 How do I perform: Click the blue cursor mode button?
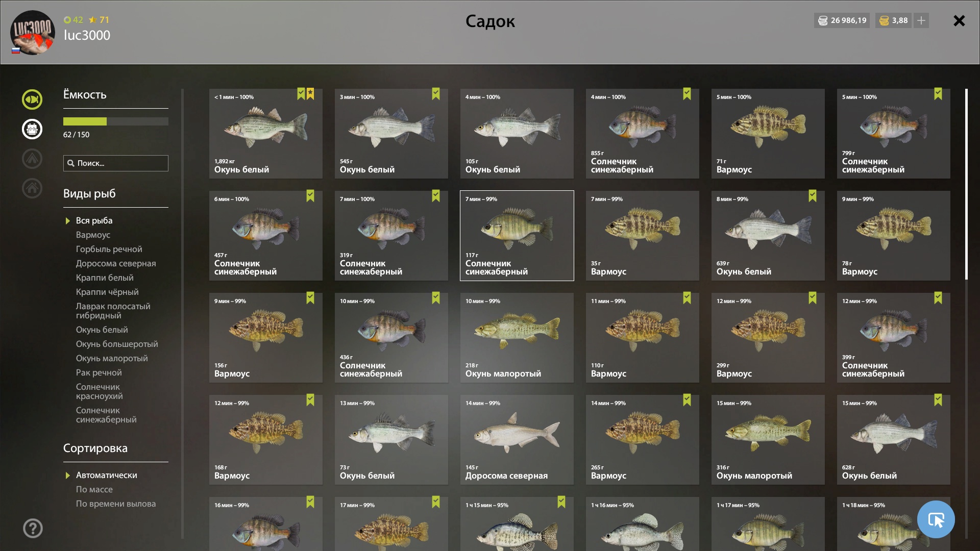[x=936, y=519]
